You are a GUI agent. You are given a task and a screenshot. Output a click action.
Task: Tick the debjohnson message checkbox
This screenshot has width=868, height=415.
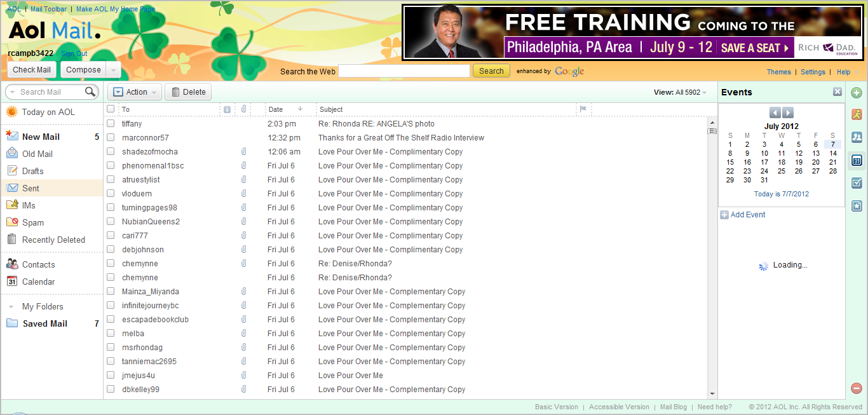coord(111,249)
